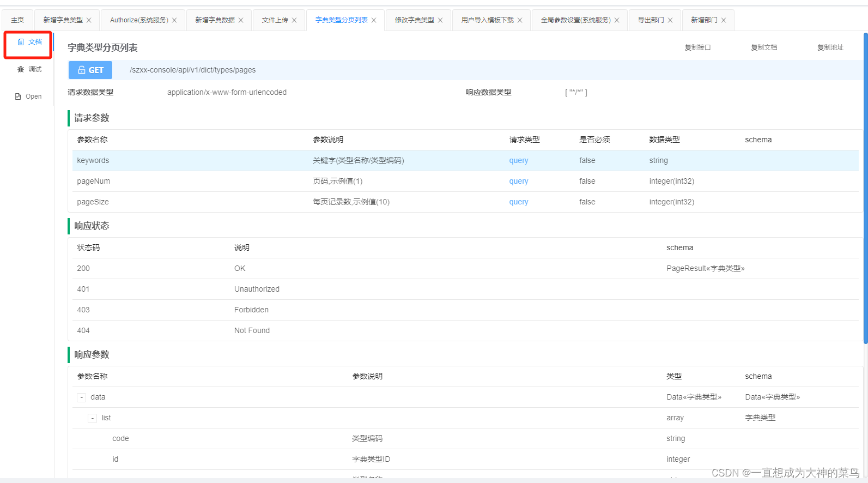Screen dimensions: 868x483
Task: Close the 新增字典数据 tab
Action: 241,20
